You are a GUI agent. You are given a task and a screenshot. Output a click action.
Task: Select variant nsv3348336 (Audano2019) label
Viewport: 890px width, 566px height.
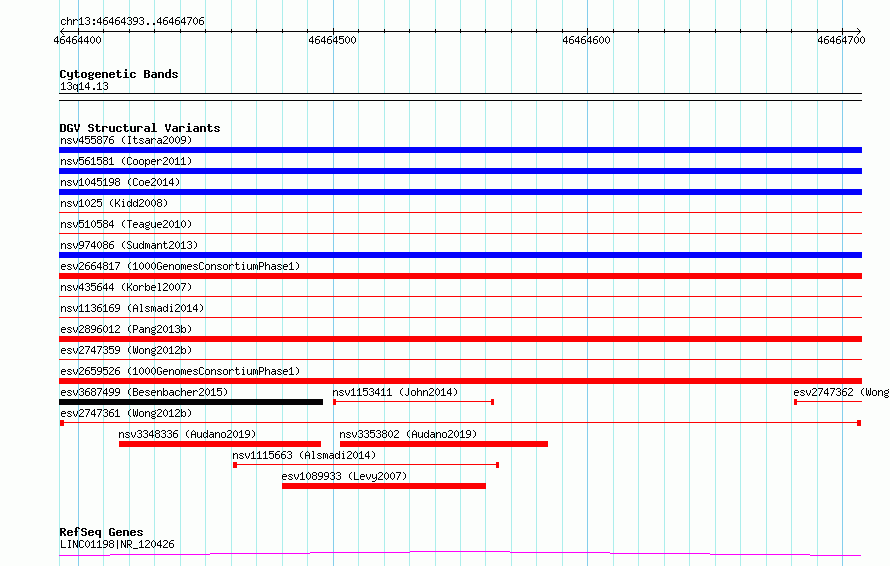click(x=187, y=434)
